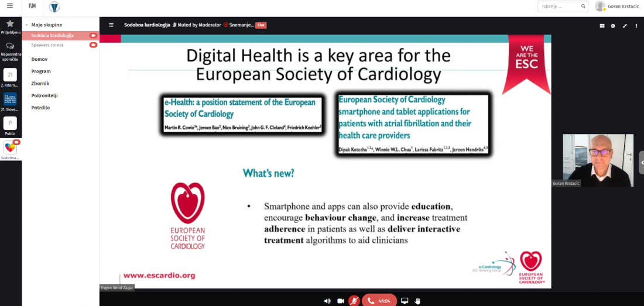
Task: Click the Sodobna kardiologija room title
Action: click(x=147, y=25)
